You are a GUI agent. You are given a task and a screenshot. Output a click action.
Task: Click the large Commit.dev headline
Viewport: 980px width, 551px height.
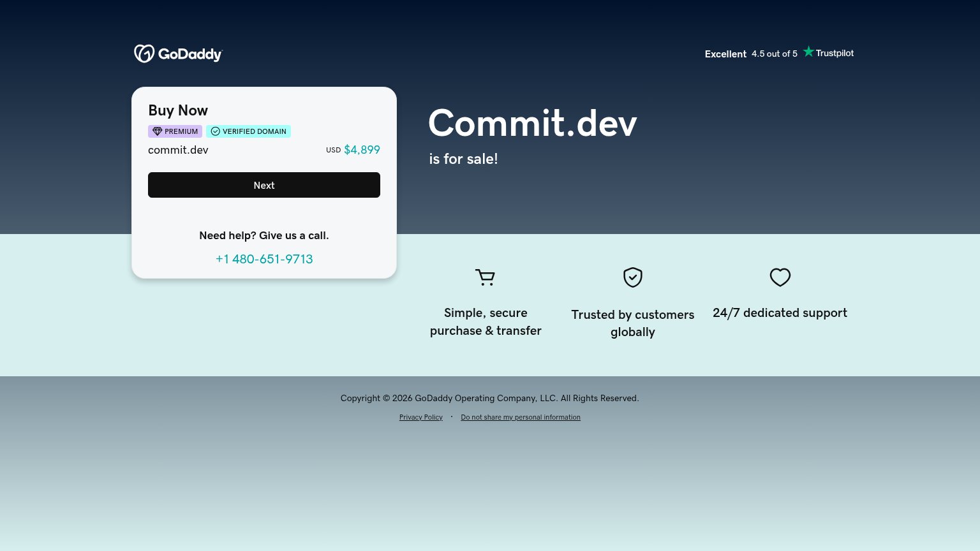tap(533, 123)
